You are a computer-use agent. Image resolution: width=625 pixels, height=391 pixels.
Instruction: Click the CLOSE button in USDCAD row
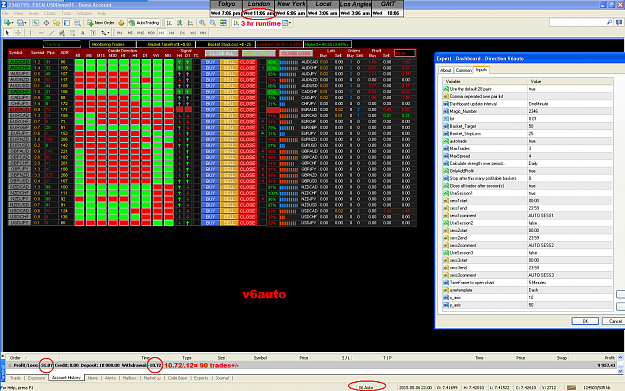[248, 211]
